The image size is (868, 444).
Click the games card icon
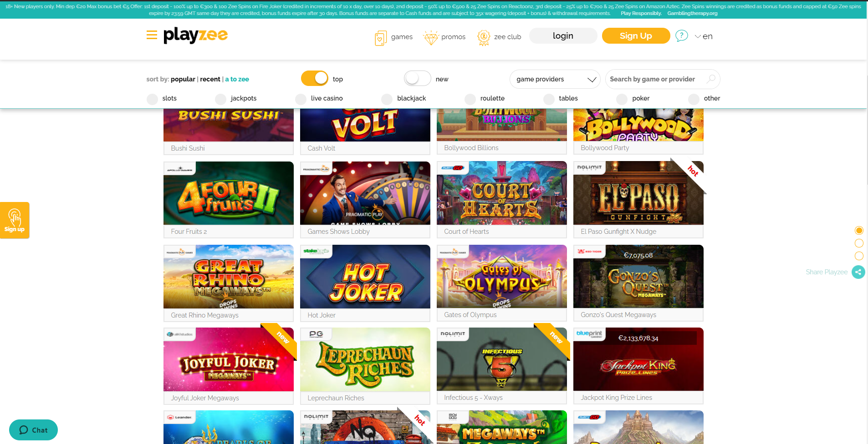pos(380,38)
